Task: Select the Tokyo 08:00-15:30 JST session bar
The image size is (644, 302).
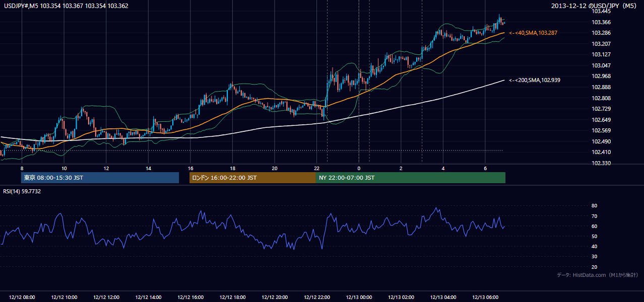Action: click(100, 178)
